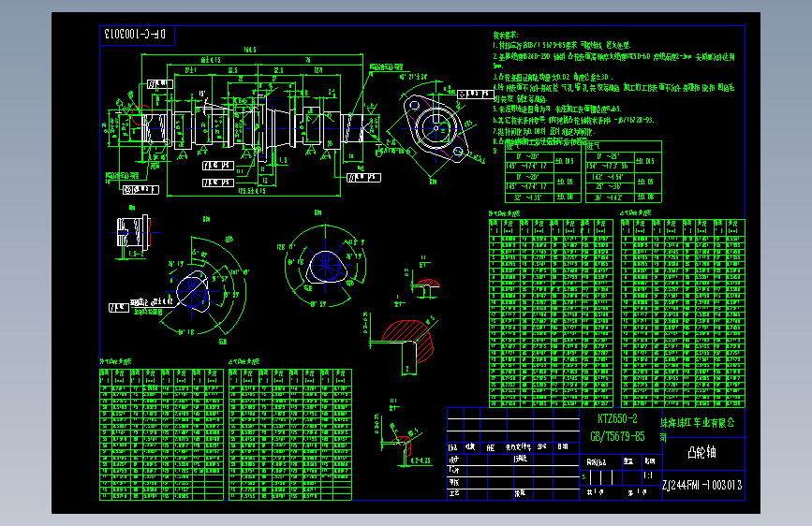Click the 160.5 overall length dimension

250,51
